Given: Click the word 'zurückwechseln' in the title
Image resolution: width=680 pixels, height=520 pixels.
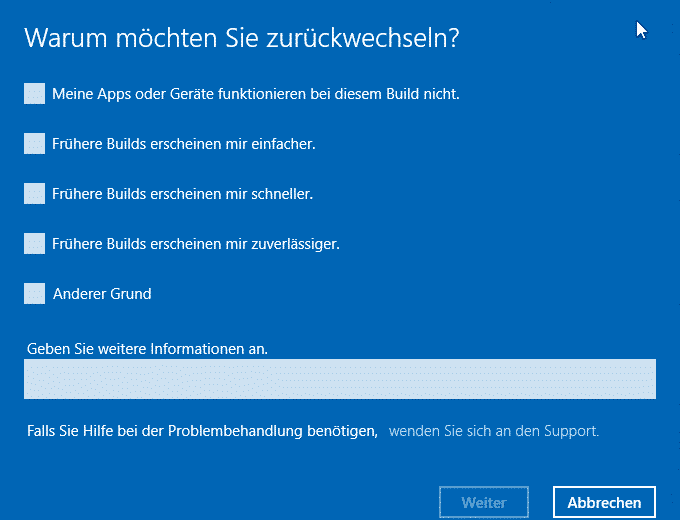Looking at the screenshot, I should [357, 38].
